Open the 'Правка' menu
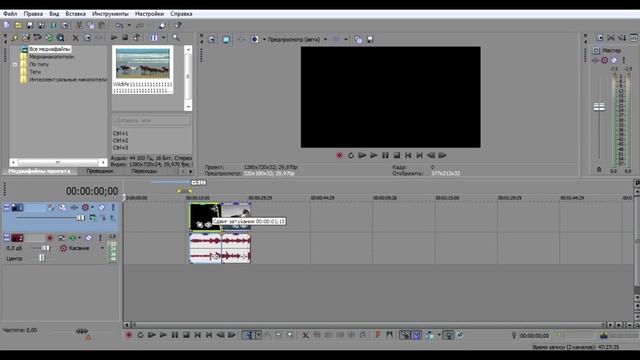 [33, 14]
